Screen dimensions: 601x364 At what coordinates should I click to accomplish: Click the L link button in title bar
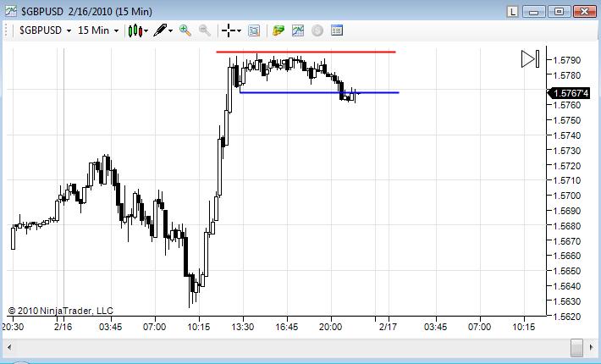click(512, 12)
